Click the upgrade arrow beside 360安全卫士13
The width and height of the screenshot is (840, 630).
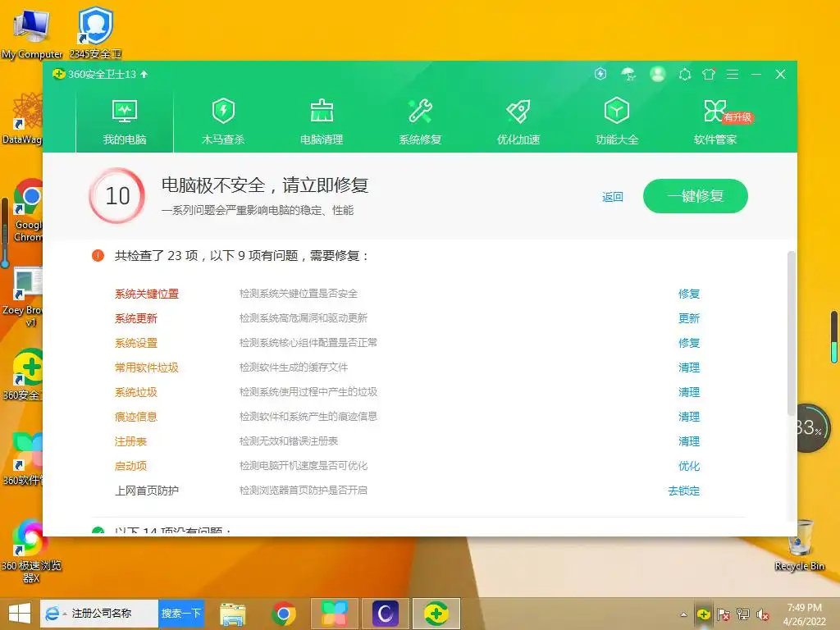click(144, 74)
